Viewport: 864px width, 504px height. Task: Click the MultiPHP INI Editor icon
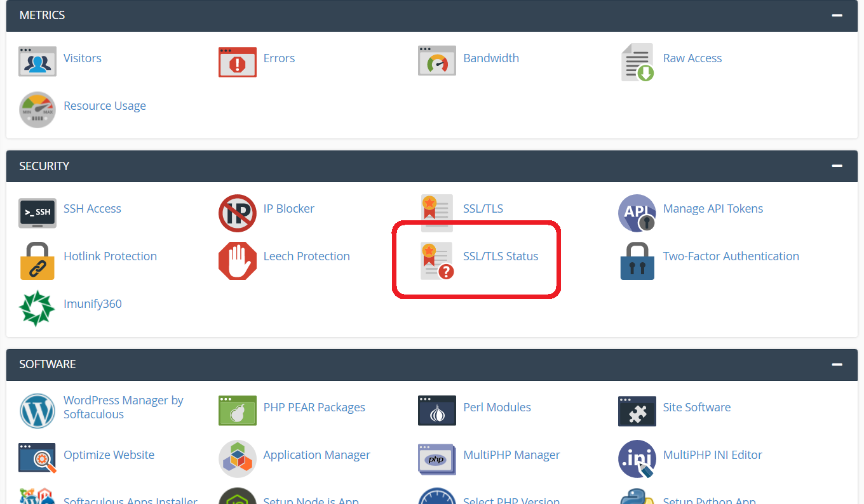tap(637, 458)
